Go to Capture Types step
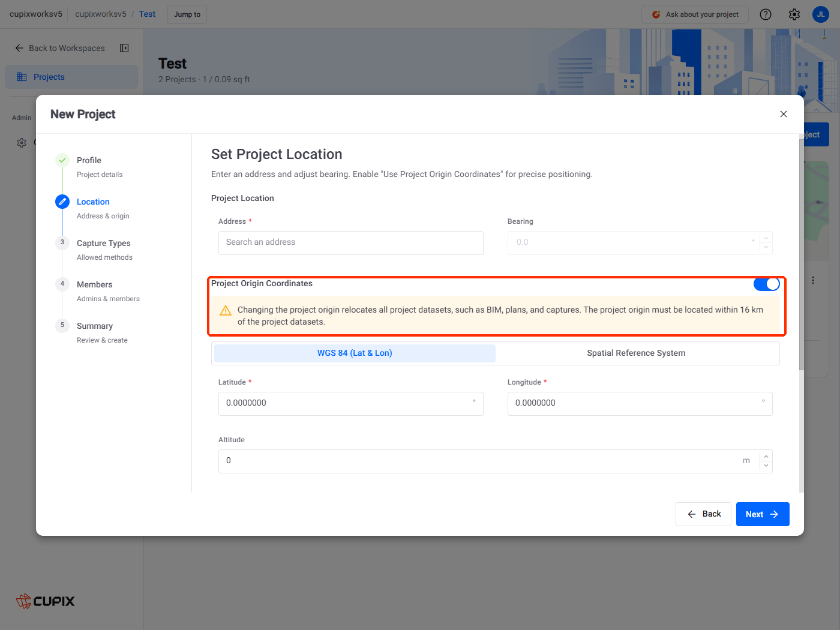 click(x=104, y=243)
